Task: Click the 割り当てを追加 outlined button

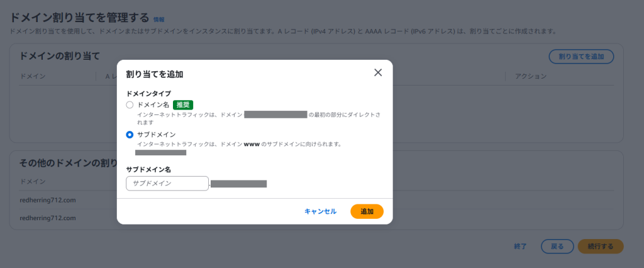Action: [x=581, y=57]
